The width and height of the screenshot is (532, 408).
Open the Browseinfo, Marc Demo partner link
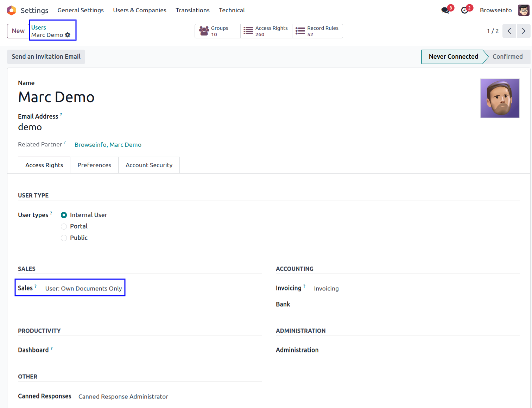tap(108, 145)
